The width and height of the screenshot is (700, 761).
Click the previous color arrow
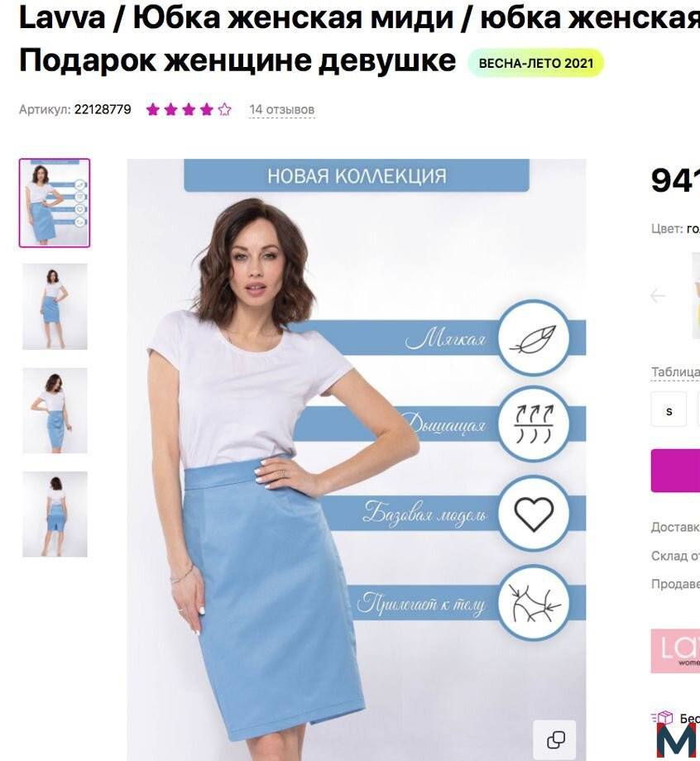click(658, 295)
